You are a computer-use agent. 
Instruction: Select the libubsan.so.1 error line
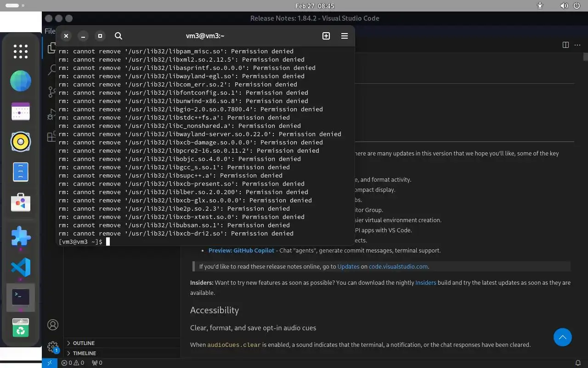(x=174, y=225)
